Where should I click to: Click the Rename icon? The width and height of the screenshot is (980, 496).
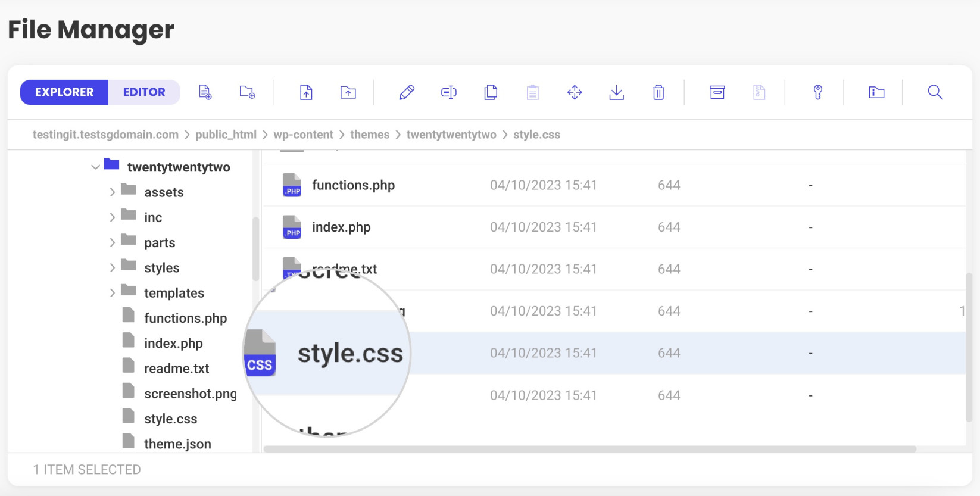(x=449, y=92)
